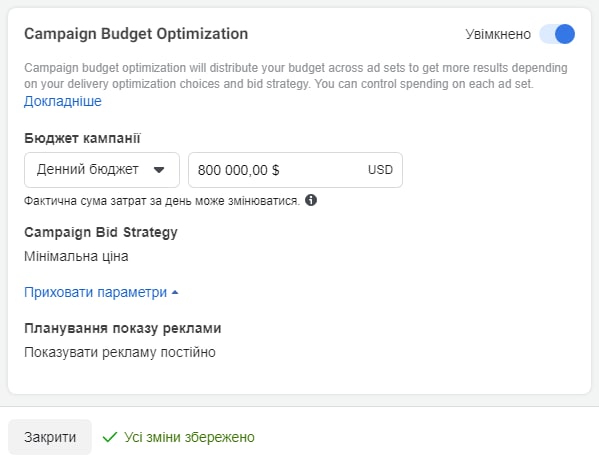Image resolution: width=599 pixels, height=472 pixels.
Task: Click the Фактична сума затрат note text
Action: [x=162, y=201]
